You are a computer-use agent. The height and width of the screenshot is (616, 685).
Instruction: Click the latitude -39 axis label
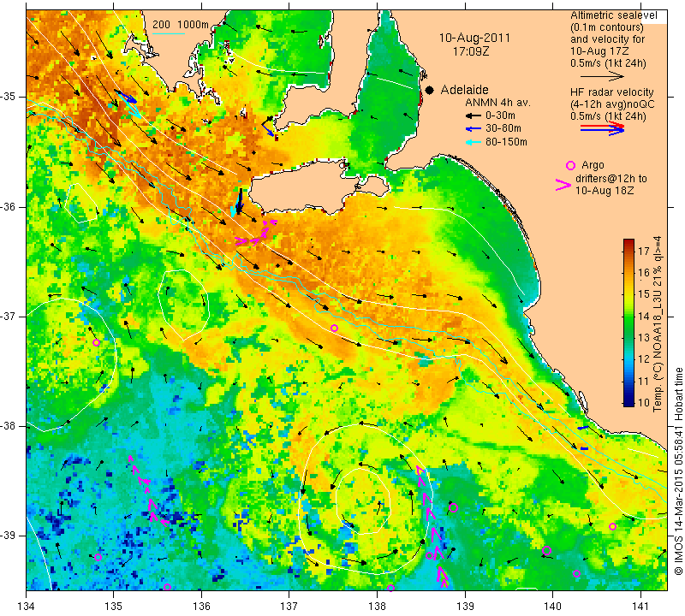pos(9,536)
